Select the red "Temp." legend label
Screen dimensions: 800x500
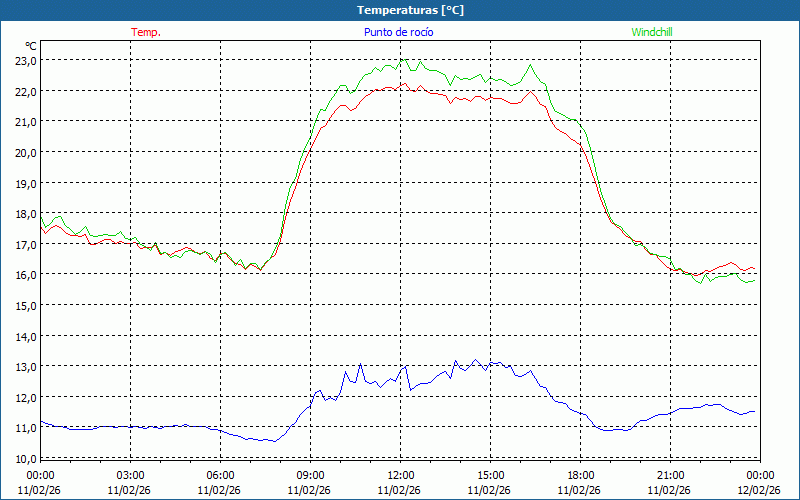pos(146,32)
